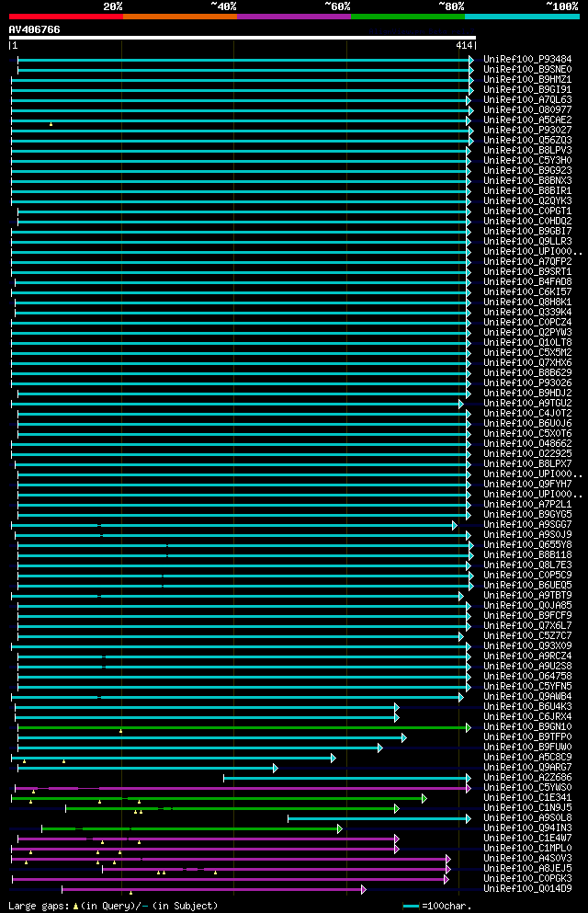Image resolution: width=588 pixels, height=913 pixels.
Task: Select the UniRef100_Q9FYH7 label
Action: pyautogui.click(x=527, y=484)
